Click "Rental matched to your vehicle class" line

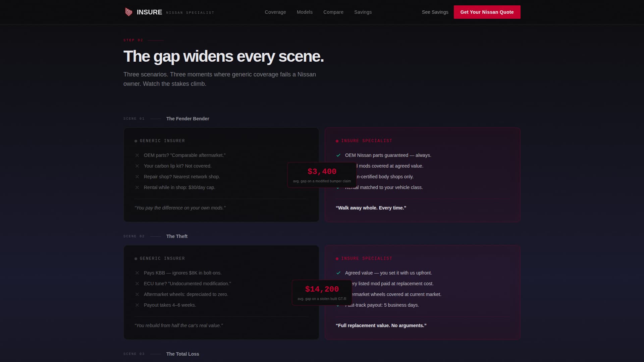(x=384, y=187)
